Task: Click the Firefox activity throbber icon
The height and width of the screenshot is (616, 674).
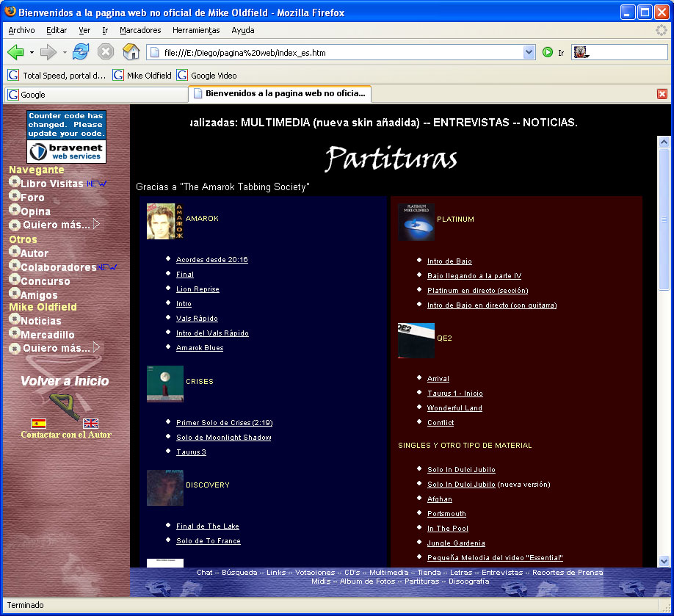Action: pyautogui.click(x=661, y=30)
